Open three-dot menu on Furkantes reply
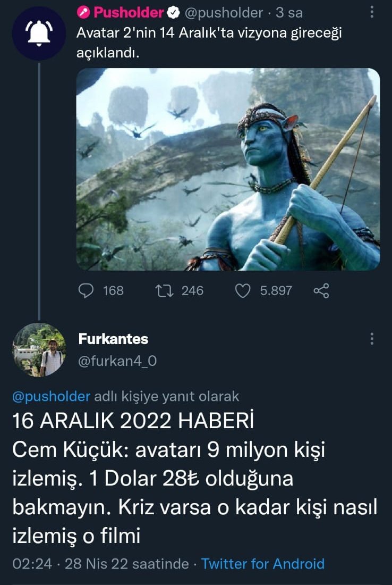 point(371,338)
